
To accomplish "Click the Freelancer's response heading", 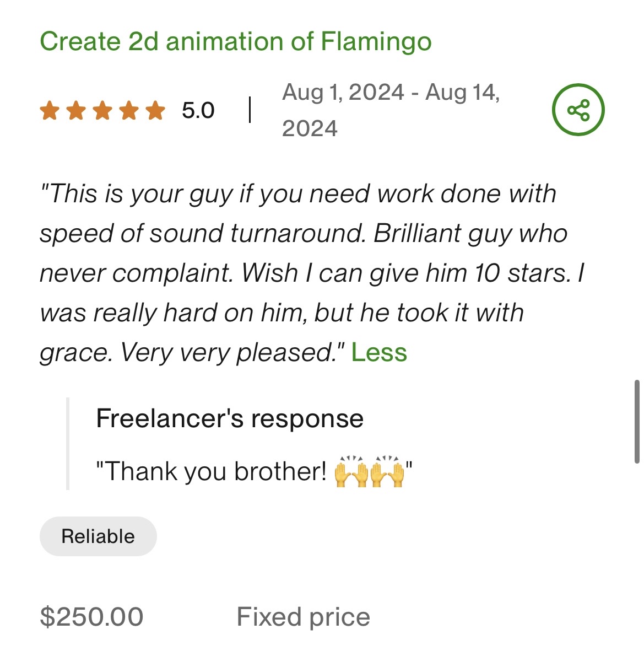I will [x=230, y=418].
